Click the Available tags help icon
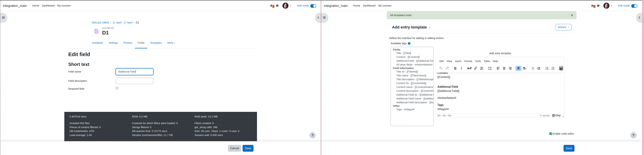 [x=409, y=43]
